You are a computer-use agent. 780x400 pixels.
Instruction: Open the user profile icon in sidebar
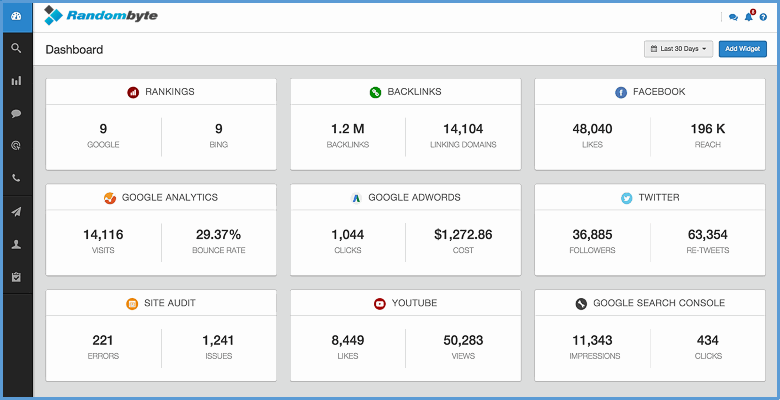16,244
